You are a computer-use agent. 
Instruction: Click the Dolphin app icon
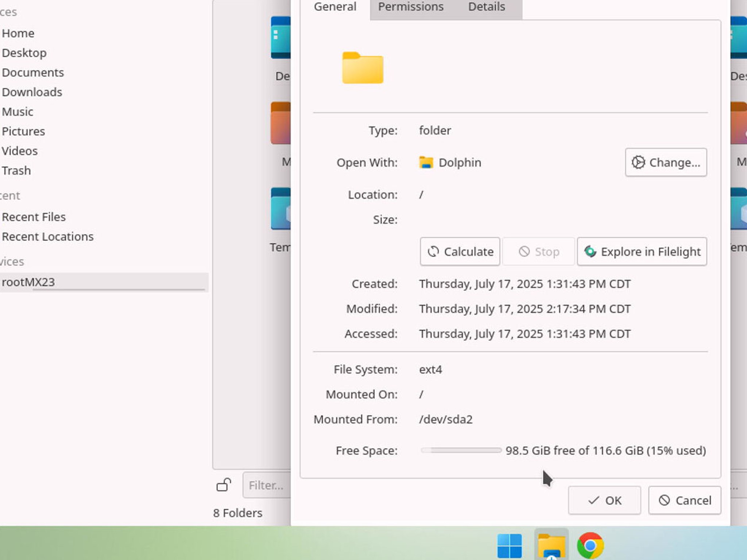pos(426,162)
